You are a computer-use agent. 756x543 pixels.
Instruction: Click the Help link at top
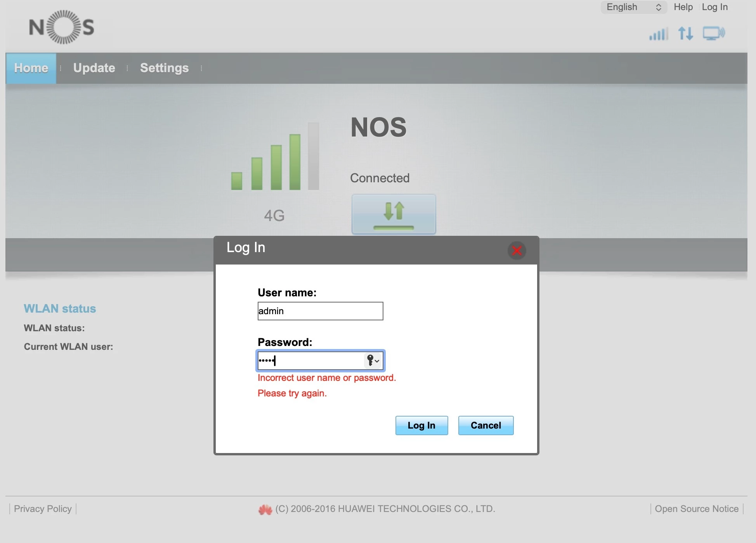[683, 7]
